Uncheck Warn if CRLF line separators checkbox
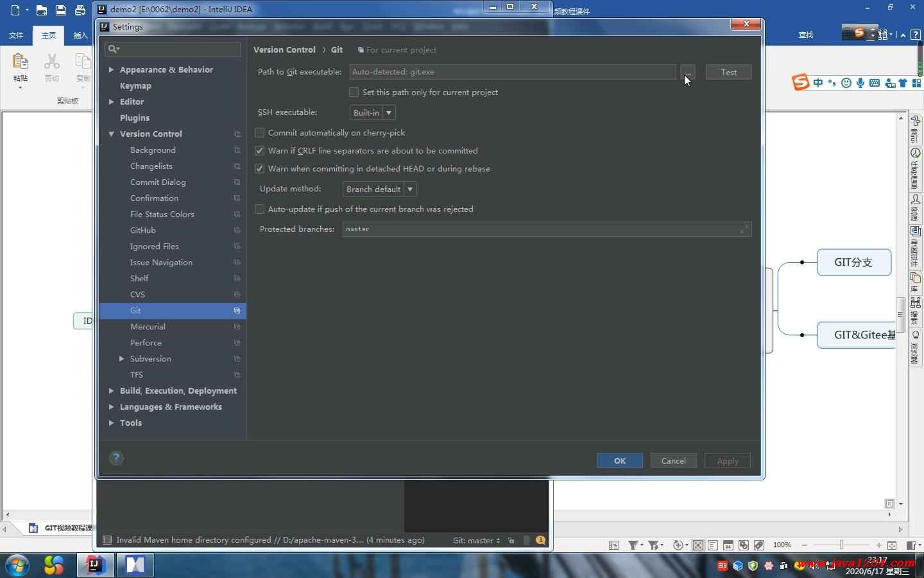The width and height of the screenshot is (924, 578). [259, 151]
